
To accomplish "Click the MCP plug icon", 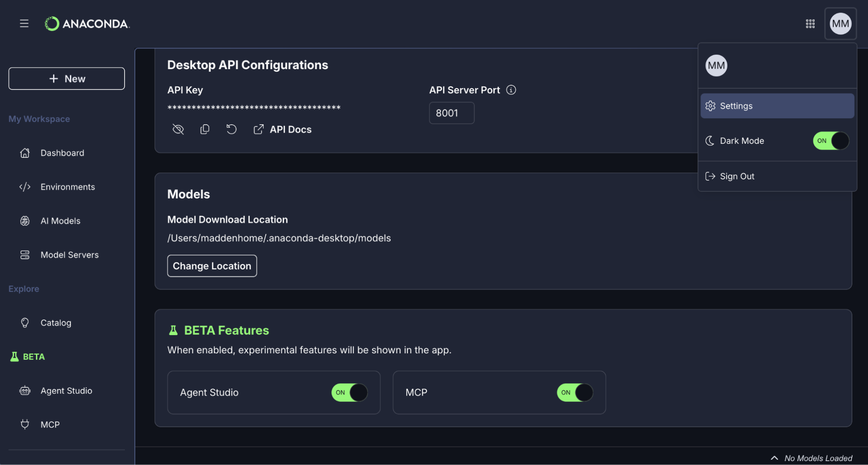I will pos(25,425).
